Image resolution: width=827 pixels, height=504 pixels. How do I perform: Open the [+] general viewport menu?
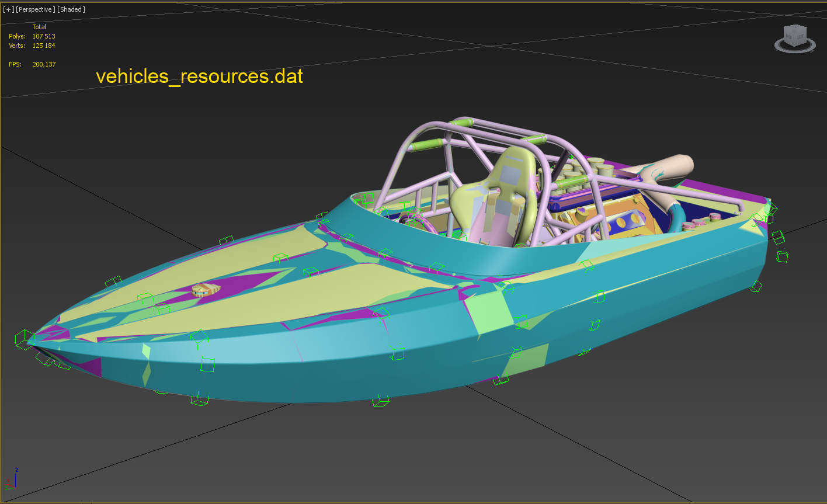click(8, 9)
